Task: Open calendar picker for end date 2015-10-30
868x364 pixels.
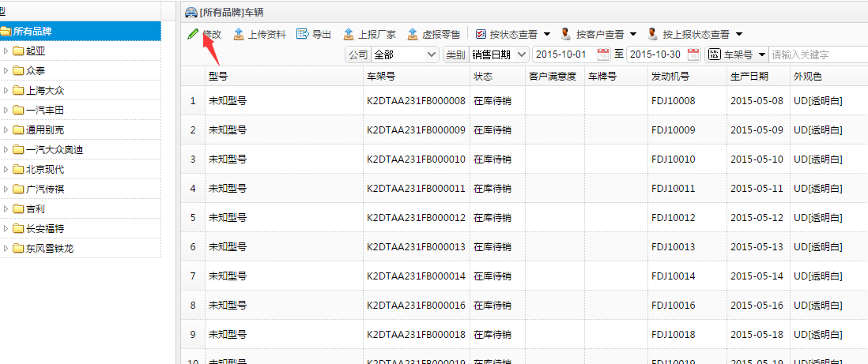Action: coord(693,54)
